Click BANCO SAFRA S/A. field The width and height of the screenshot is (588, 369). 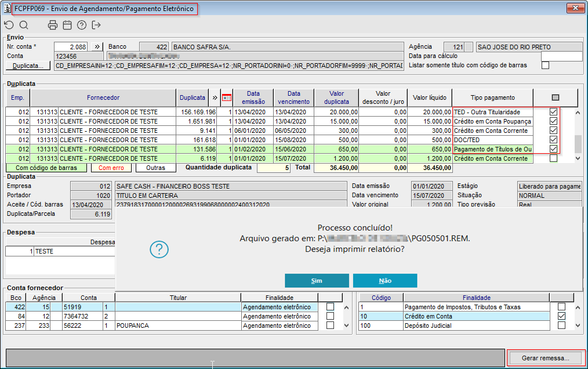pos(288,47)
